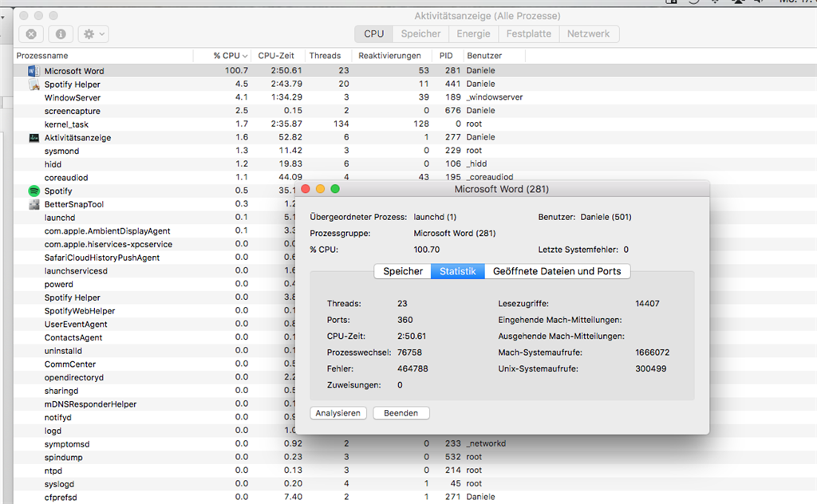Select the spindump process row
The image size is (817, 504).
pos(415,457)
